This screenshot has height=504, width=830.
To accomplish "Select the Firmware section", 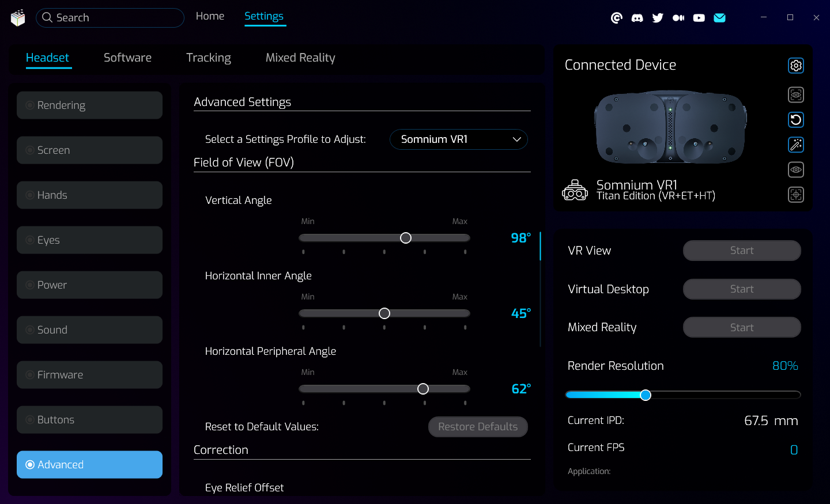I will tap(89, 375).
